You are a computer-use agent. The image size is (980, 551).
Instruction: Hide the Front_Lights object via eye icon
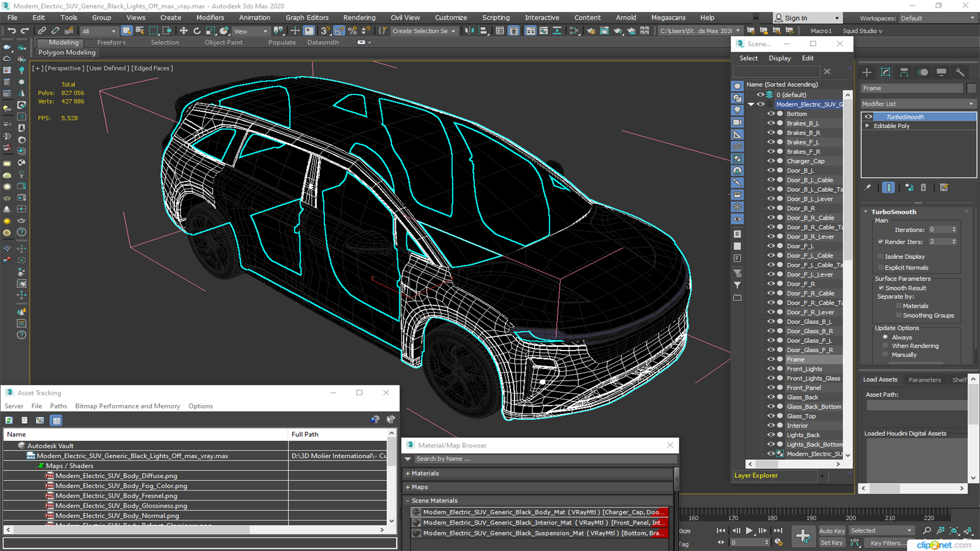tap(771, 369)
